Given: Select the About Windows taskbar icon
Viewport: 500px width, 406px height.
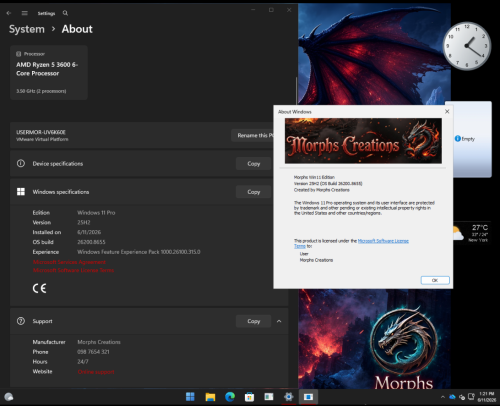Looking at the screenshot, I should (x=308, y=397).
